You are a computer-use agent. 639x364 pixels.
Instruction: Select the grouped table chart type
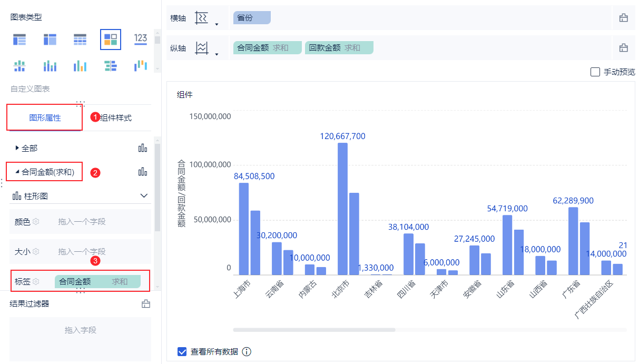pyautogui.click(x=19, y=39)
